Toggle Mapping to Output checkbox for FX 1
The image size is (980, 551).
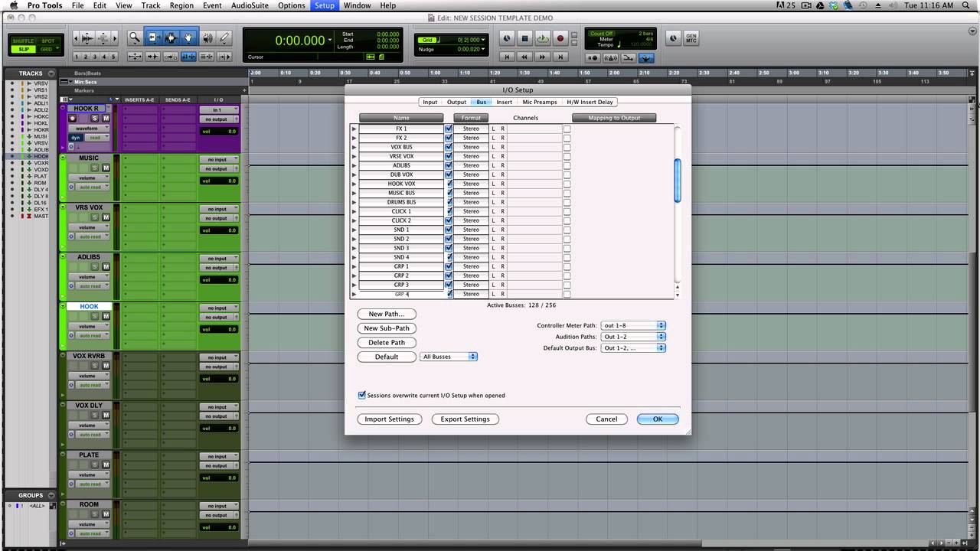tap(567, 129)
